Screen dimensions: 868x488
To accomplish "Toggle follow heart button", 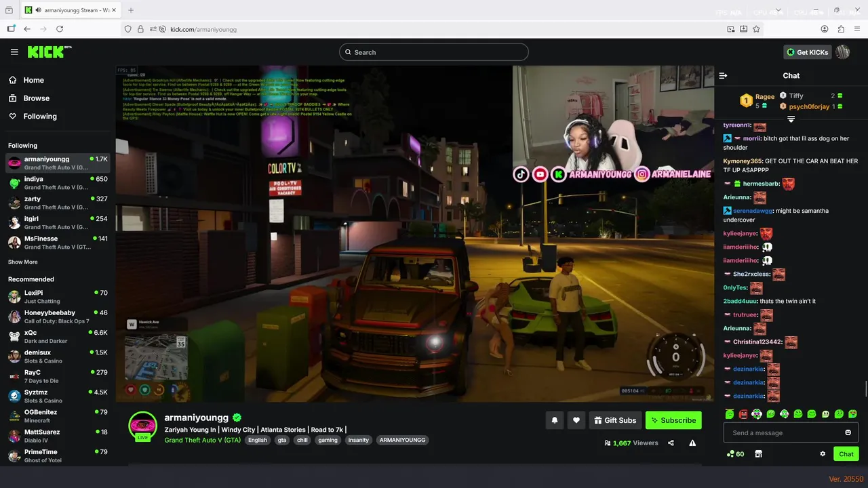I will 576,420.
